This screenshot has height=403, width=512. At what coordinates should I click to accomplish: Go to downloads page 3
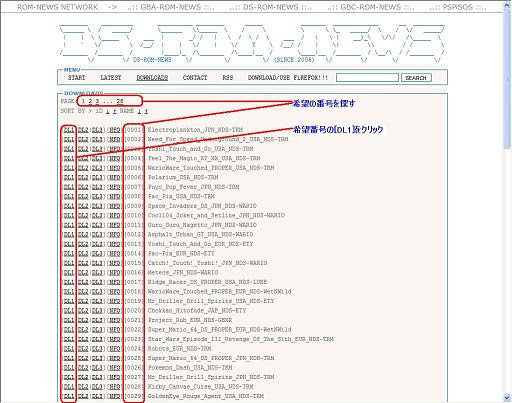point(97,101)
